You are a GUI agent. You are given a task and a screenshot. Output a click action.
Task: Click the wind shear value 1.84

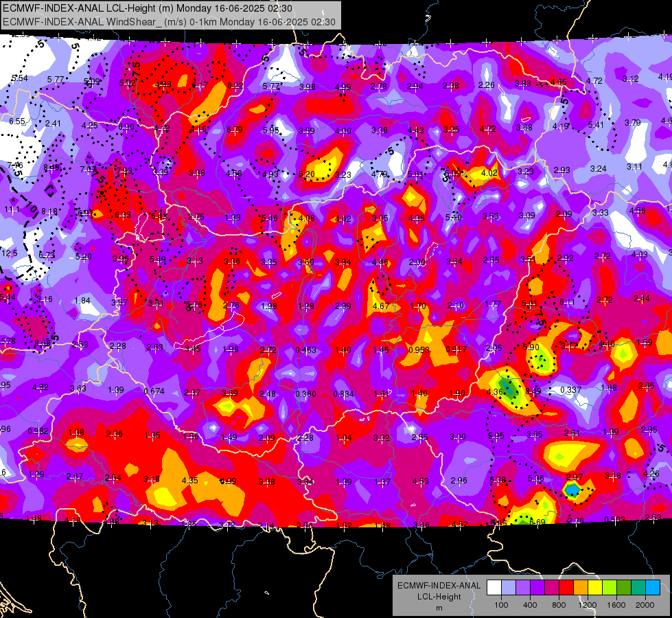click(x=82, y=301)
